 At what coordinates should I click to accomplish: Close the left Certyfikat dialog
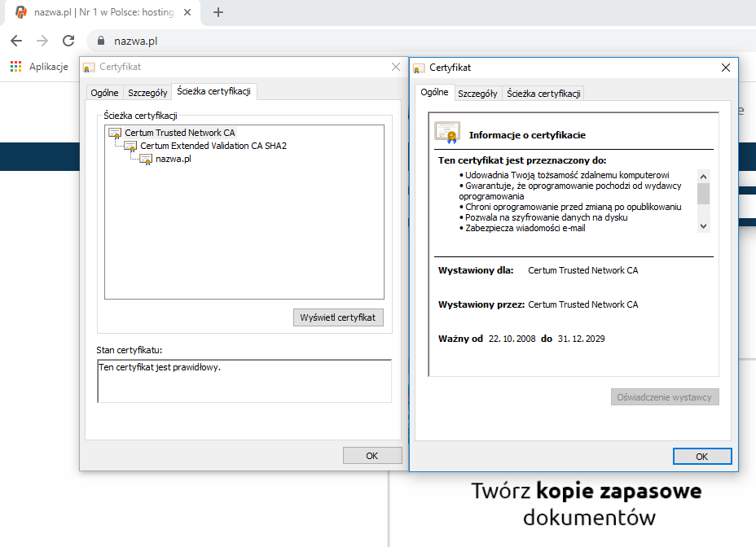[396, 67]
